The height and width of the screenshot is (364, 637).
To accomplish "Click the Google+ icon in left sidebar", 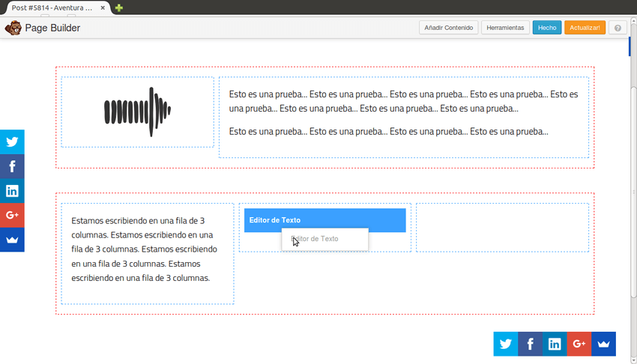I will click(x=12, y=215).
